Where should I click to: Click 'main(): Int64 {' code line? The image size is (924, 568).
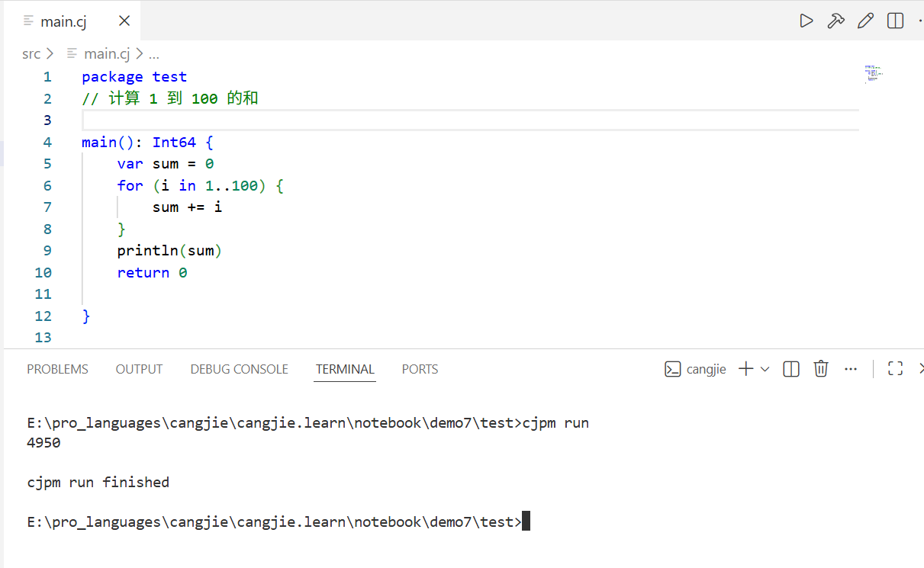point(147,142)
